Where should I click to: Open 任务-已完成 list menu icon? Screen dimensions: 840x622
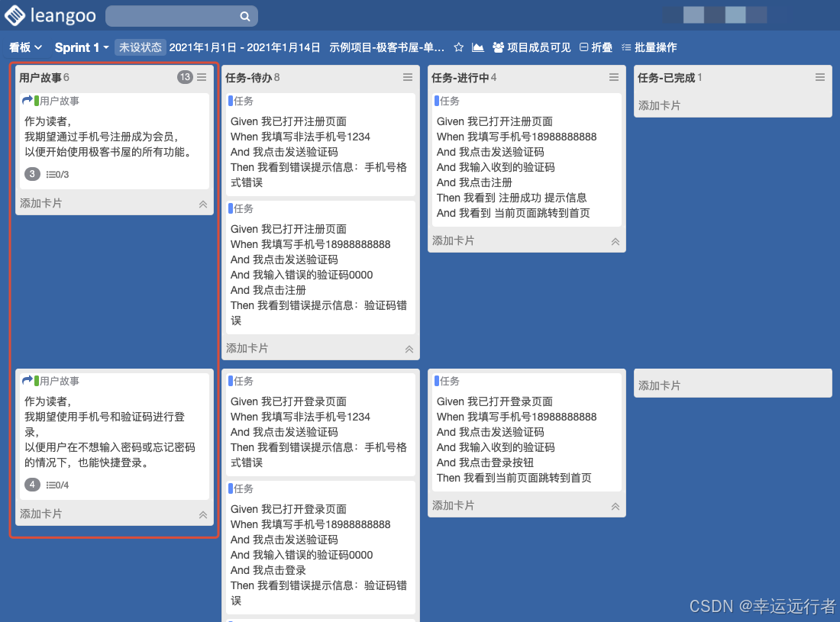820,77
